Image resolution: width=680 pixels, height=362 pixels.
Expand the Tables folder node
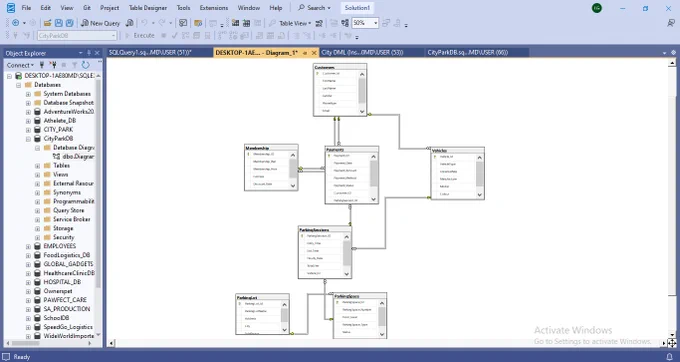pyautogui.click(x=37, y=166)
